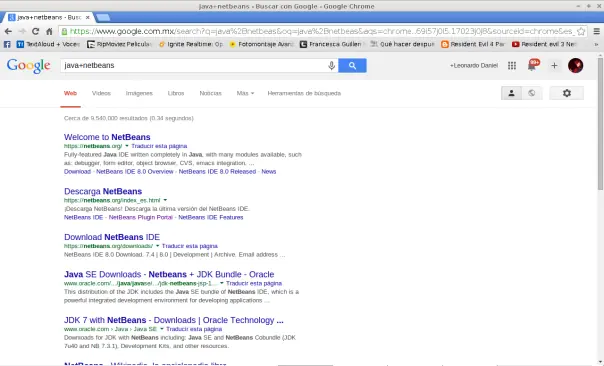Select the java+netbeans browser tab

tap(49, 17)
